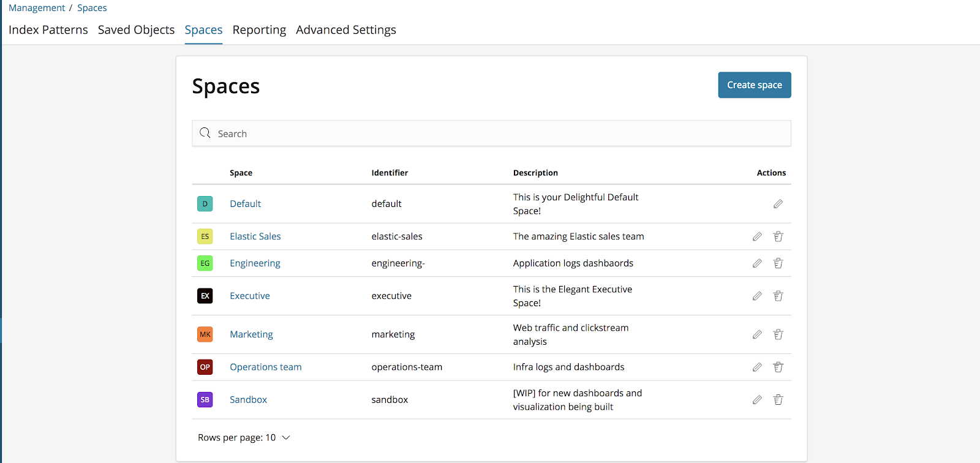980x463 pixels.
Task: Edit the Elastic Sales space
Action: pos(757,236)
